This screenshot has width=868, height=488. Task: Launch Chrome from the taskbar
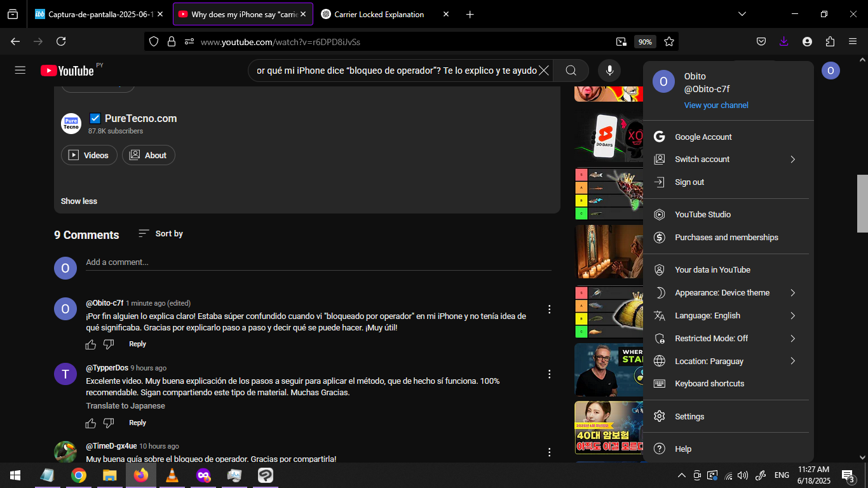[79, 475]
